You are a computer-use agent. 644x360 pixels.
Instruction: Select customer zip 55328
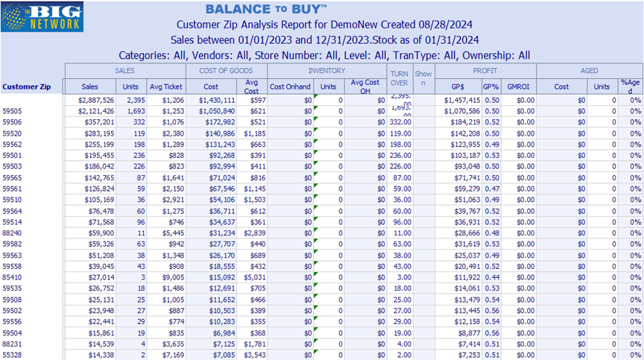[13, 355]
